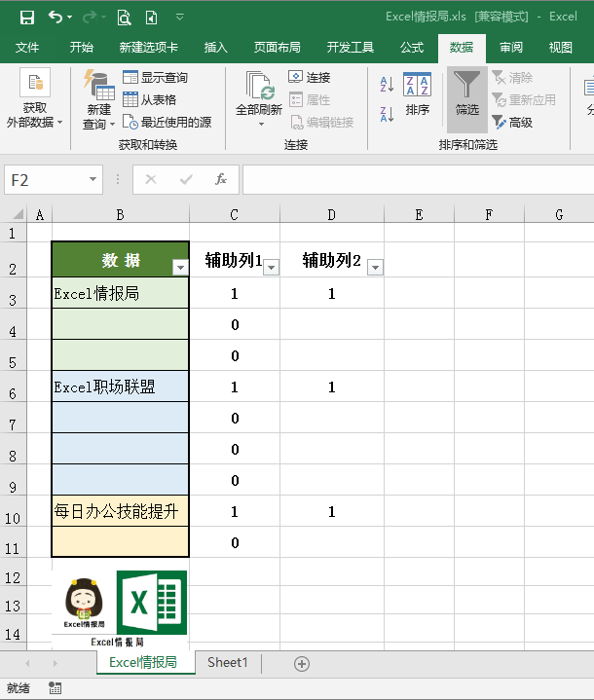The image size is (594, 700).
Task: Open 高级 advanced filter
Action: (512, 122)
